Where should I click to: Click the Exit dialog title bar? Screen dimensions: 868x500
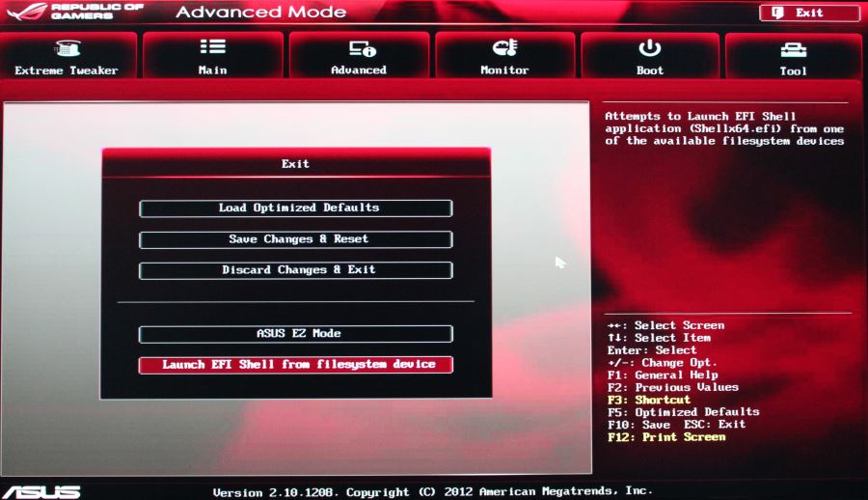296,163
